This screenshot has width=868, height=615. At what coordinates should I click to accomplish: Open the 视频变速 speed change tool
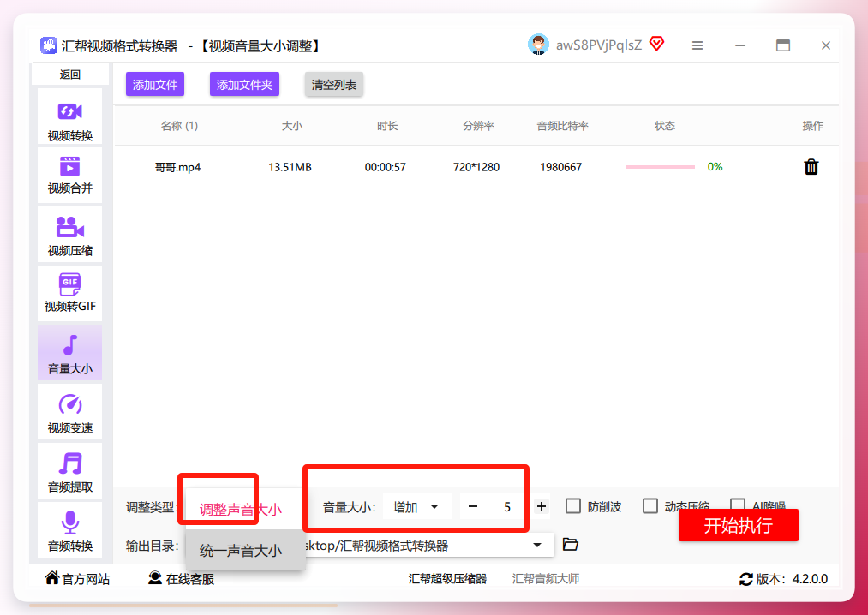69,412
